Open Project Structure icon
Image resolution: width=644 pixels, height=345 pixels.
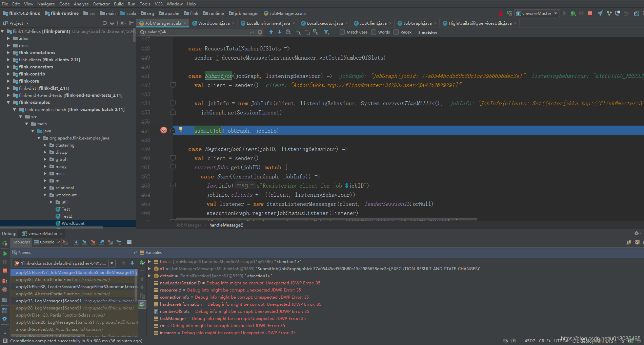click(x=636, y=13)
